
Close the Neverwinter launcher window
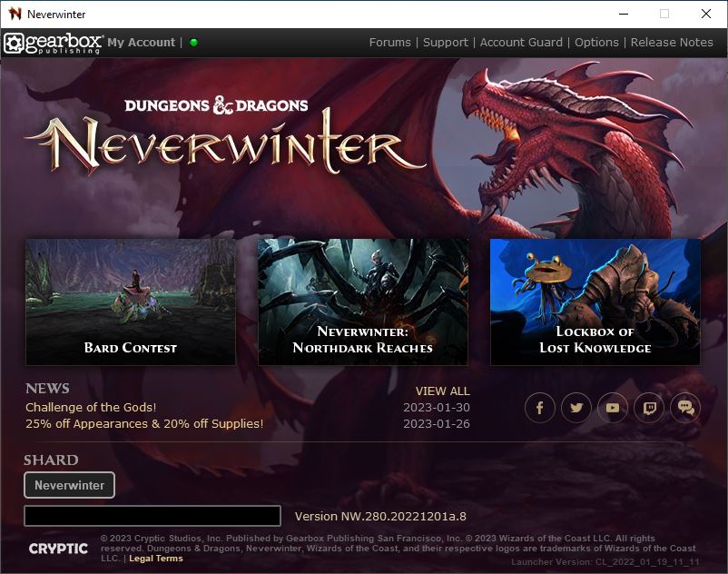point(705,14)
